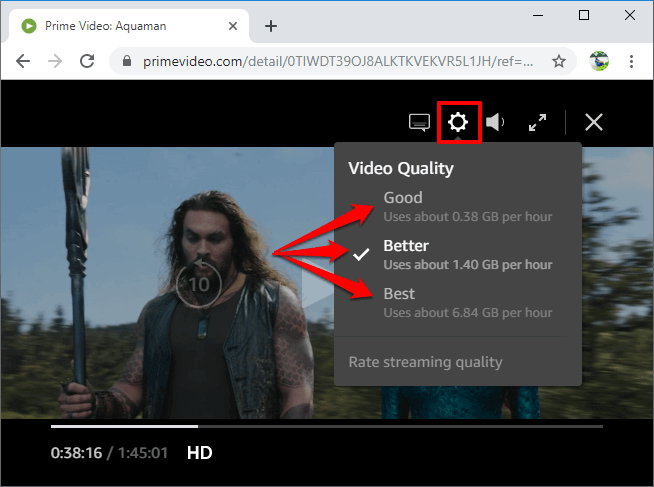Open a new browser tab
This screenshot has width=654, height=487.
pyautogui.click(x=270, y=26)
